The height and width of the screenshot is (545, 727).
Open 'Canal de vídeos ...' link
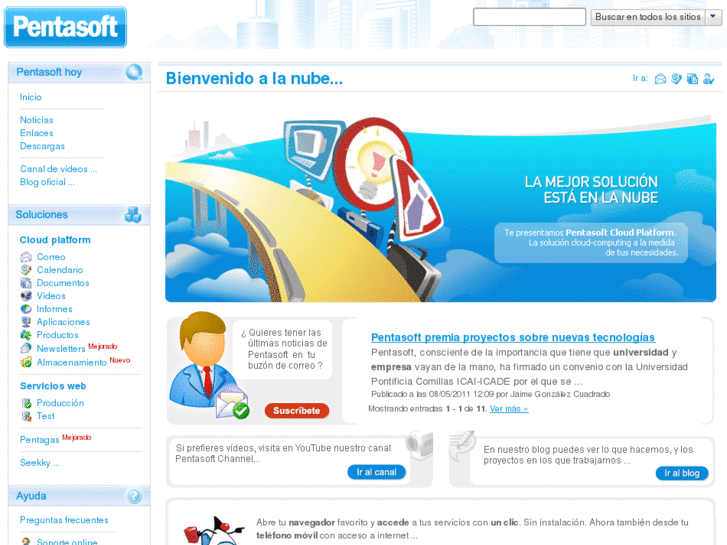pyautogui.click(x=58, y=169)
